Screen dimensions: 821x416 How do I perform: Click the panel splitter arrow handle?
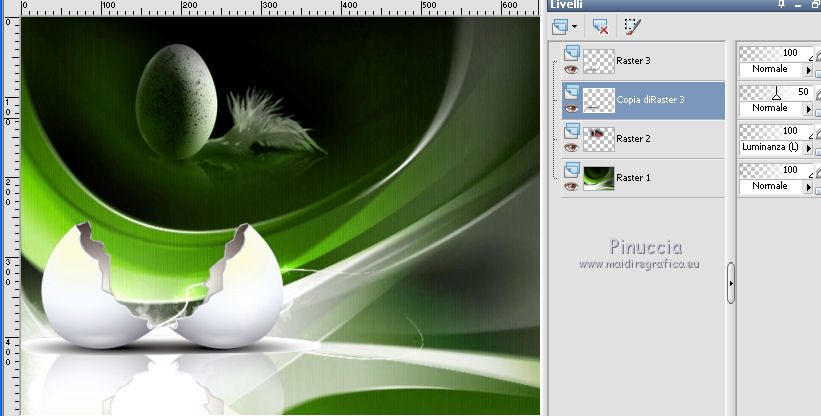click(731, 283)
